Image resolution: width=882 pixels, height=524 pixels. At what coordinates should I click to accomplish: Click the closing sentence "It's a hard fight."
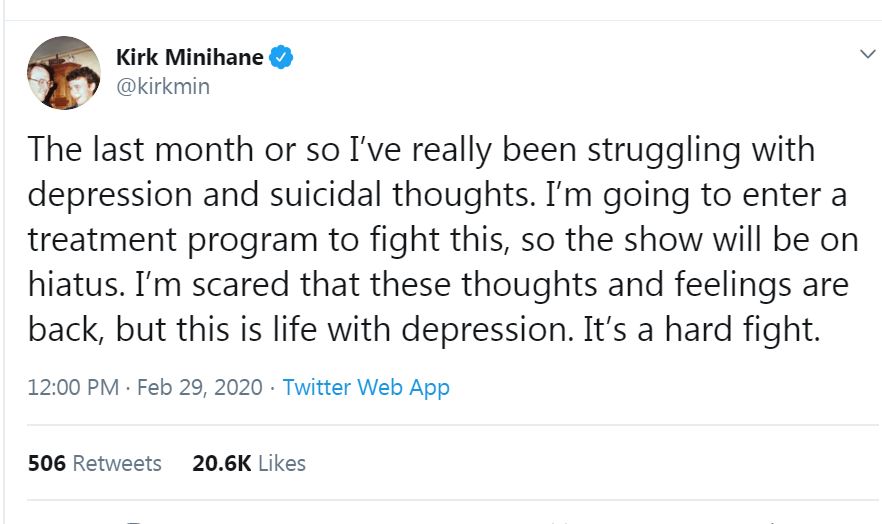click(702, 330)
